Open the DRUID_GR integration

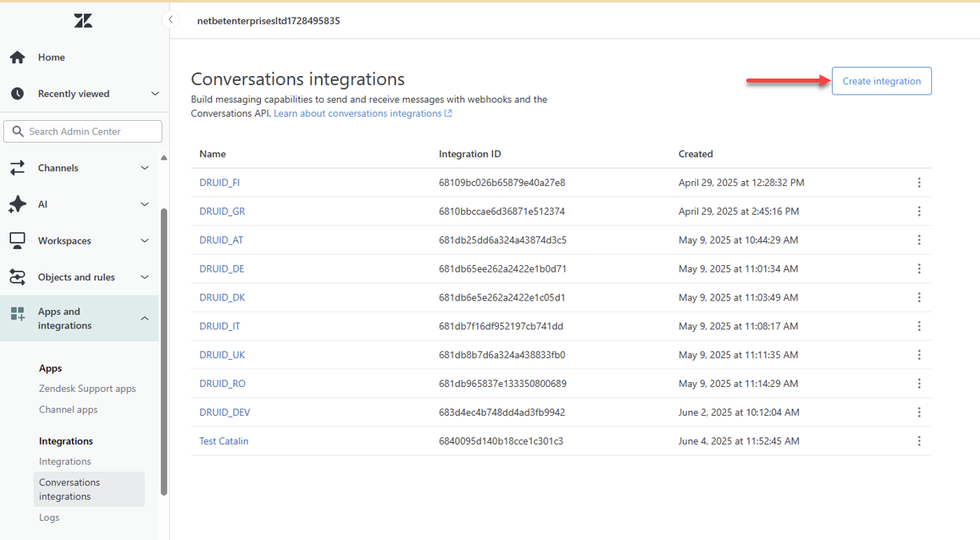tap(222, 212)
